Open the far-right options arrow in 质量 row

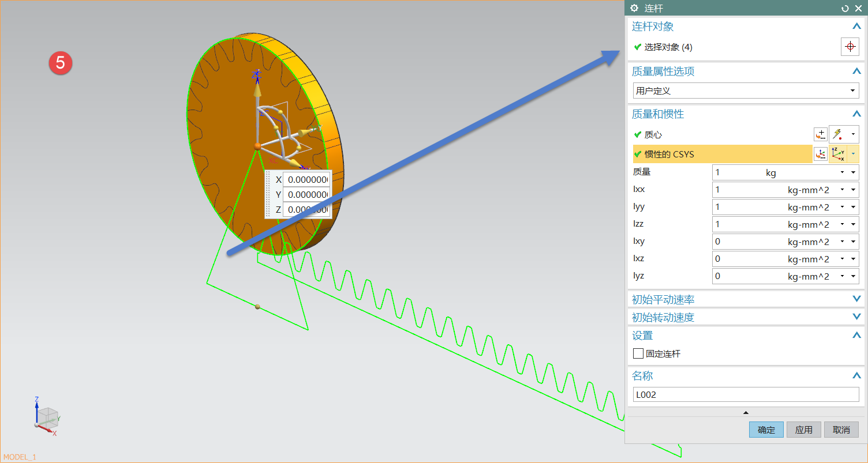[x=854, y=172]
